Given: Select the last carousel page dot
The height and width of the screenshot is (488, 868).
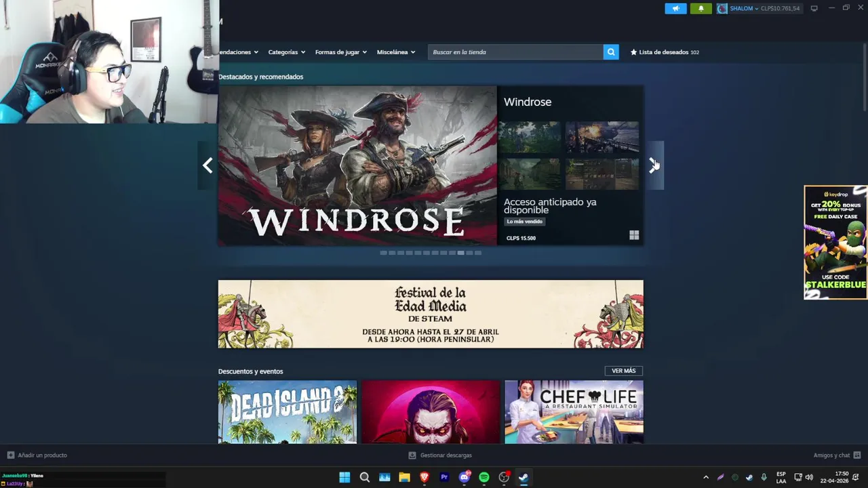Looking at the screenshot, I should tap(478, 253).
